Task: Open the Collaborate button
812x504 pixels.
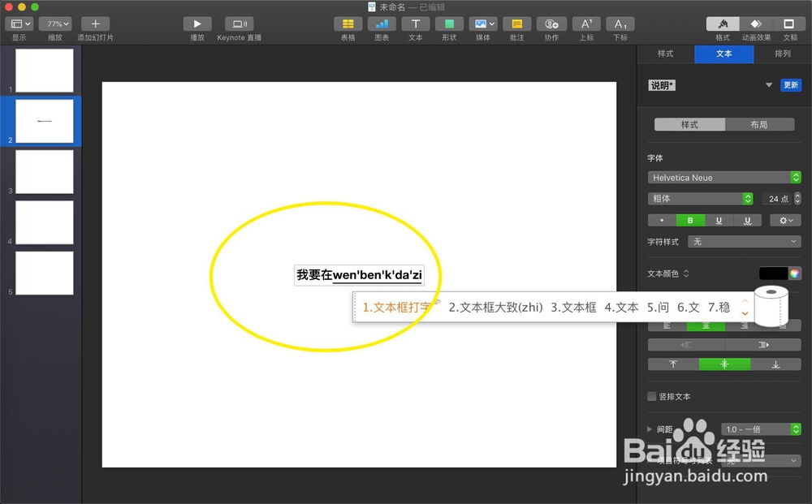Action: 551,24
